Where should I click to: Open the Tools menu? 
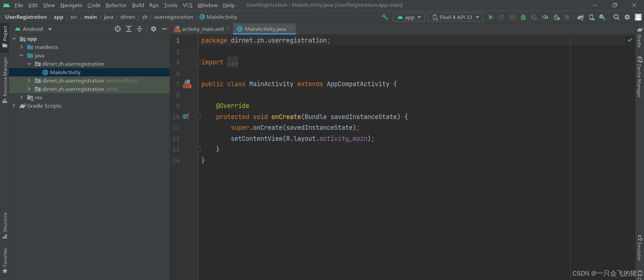170,5
